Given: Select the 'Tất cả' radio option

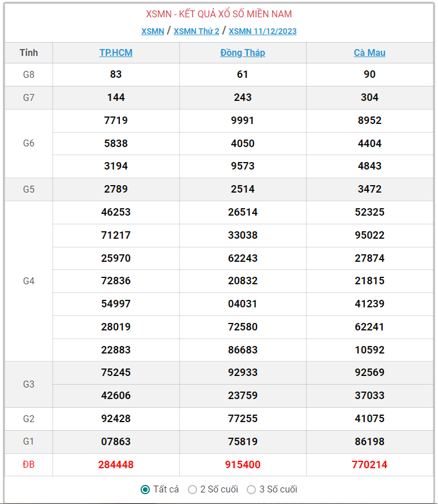Looking at the screenshot, I should click(x=146, y=490).
